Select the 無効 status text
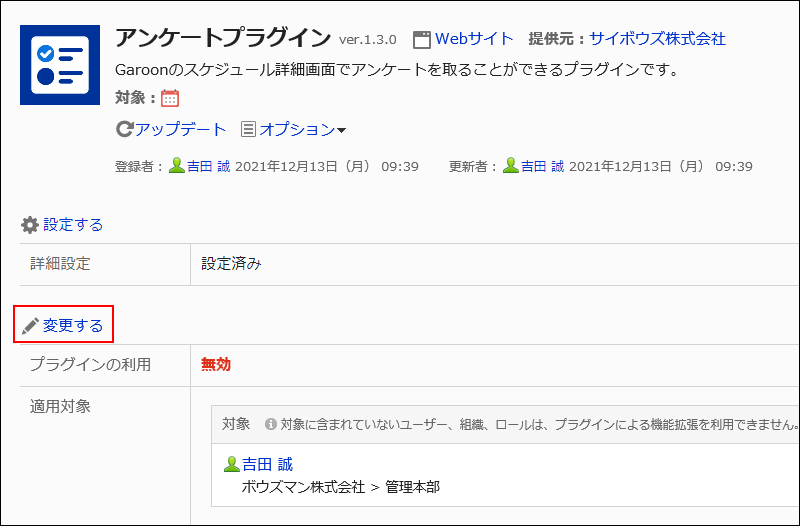The image size is (800, 526). [x=216, y=365]
